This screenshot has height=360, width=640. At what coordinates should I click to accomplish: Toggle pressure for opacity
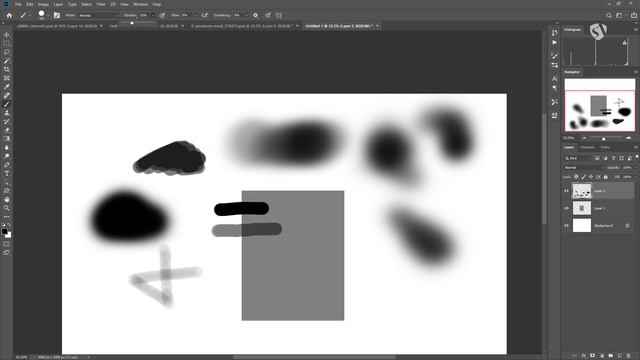point(162,15)
